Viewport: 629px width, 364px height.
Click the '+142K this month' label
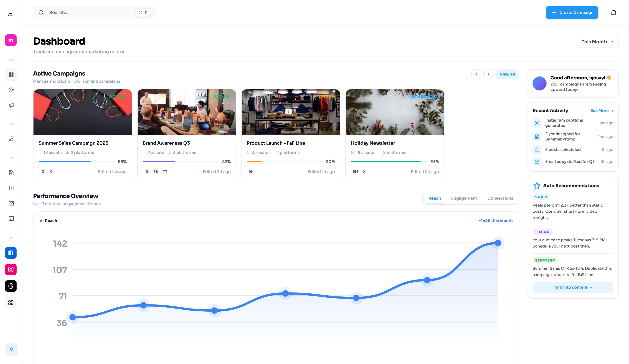tap(495, 221)
